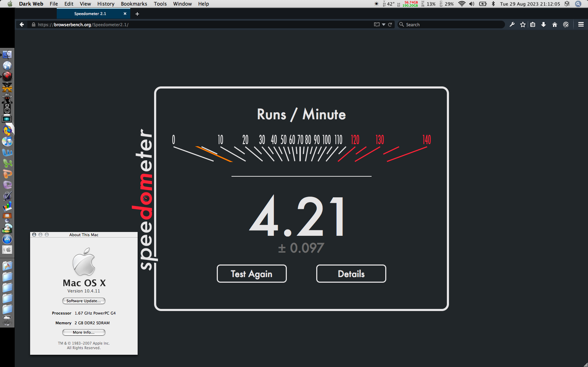588x367 pixels.
Task: Open the App Store icon in the Dock
Action: click(x=7, y=239)
